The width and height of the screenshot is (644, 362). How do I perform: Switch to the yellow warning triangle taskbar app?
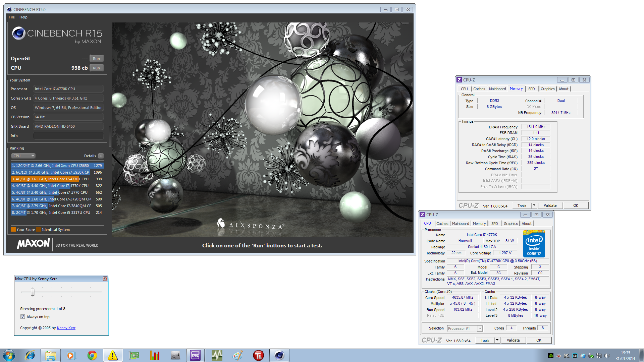113,355
